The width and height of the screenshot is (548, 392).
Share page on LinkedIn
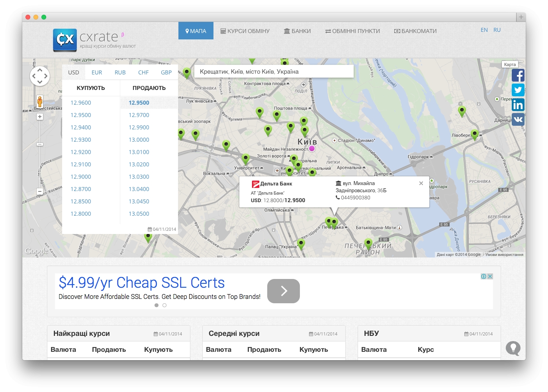pos(518,105)
